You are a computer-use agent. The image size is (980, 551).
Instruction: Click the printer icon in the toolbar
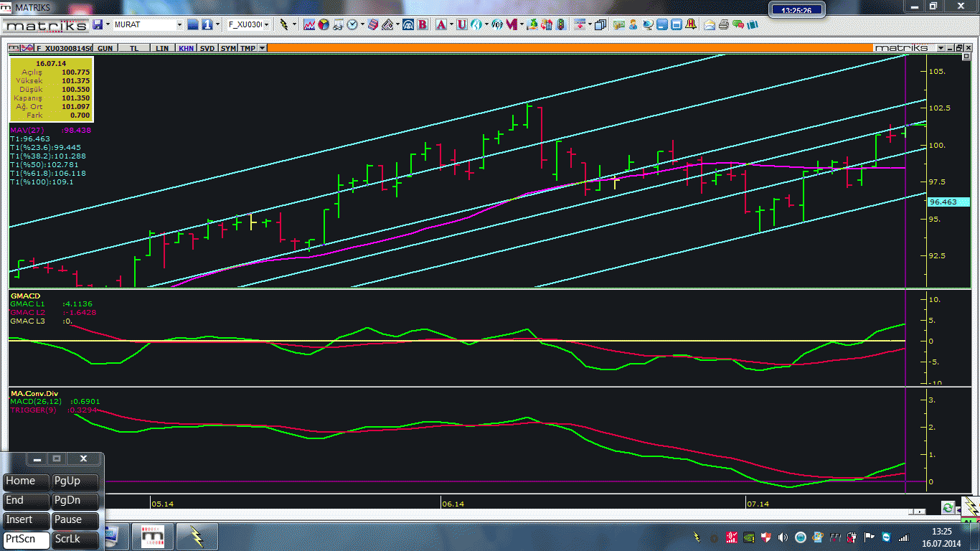(723, 24)
